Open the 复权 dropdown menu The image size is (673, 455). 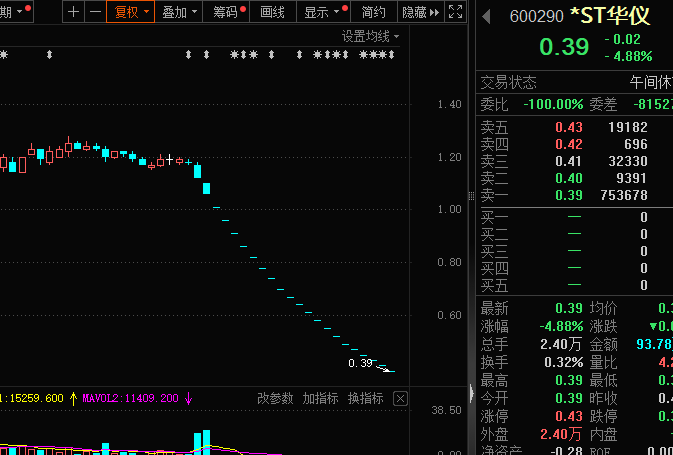click(132, 12)
